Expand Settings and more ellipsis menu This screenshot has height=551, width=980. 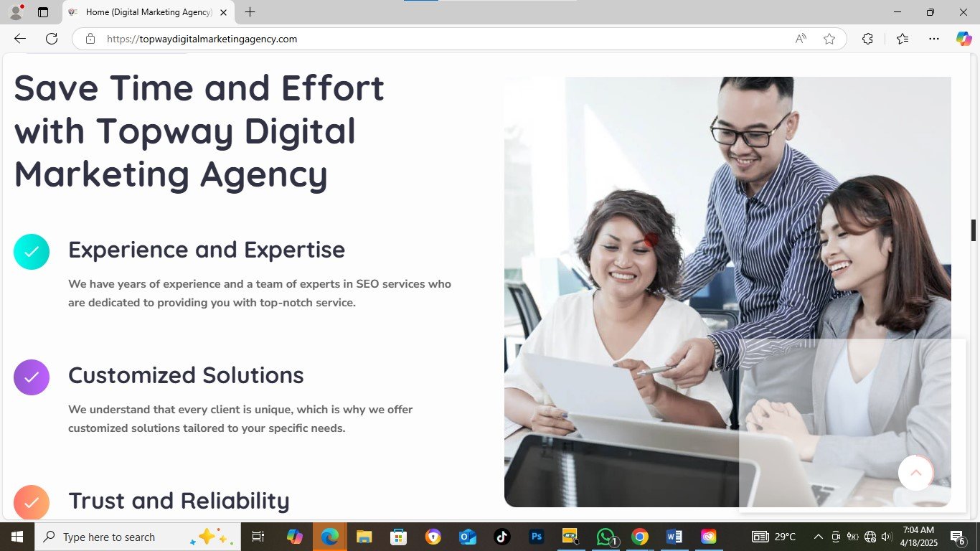click(x=933, y=39)
